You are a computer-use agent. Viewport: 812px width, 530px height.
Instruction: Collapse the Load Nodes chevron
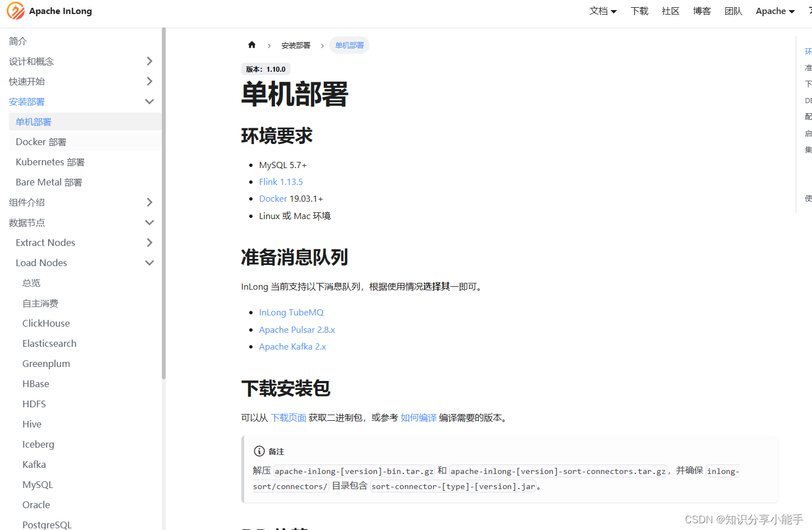coord(150,263)
